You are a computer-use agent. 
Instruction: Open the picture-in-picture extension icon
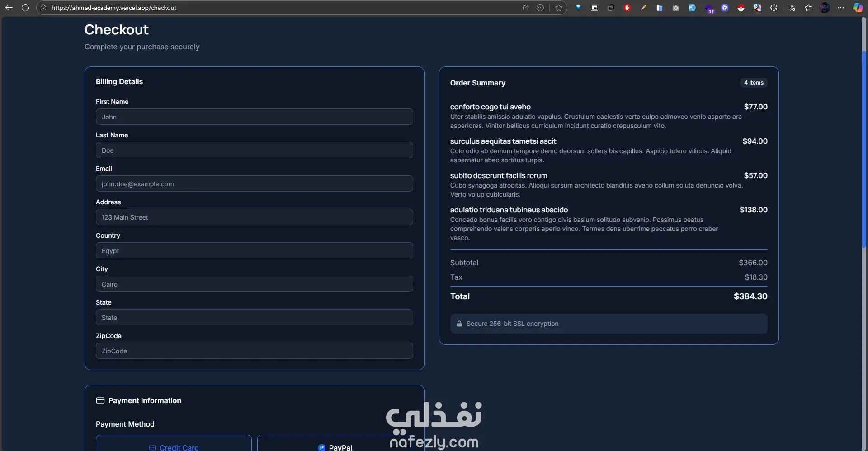coord(594,8)
